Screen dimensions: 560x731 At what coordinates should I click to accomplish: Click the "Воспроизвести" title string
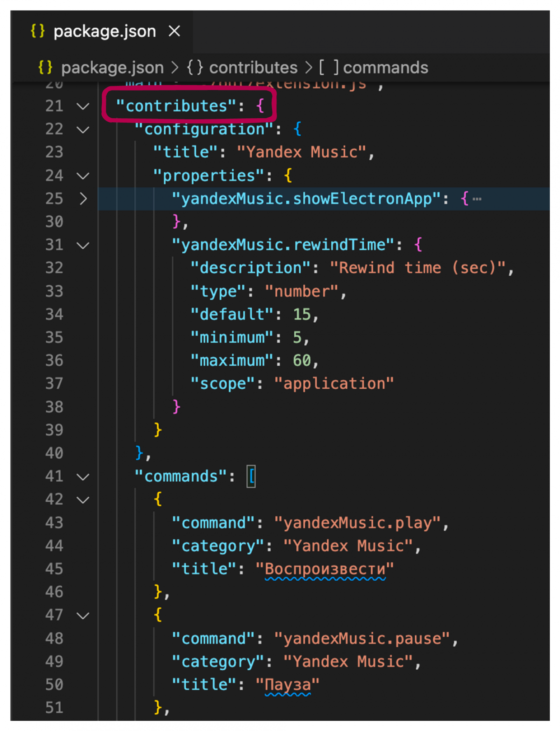[325, 569]
